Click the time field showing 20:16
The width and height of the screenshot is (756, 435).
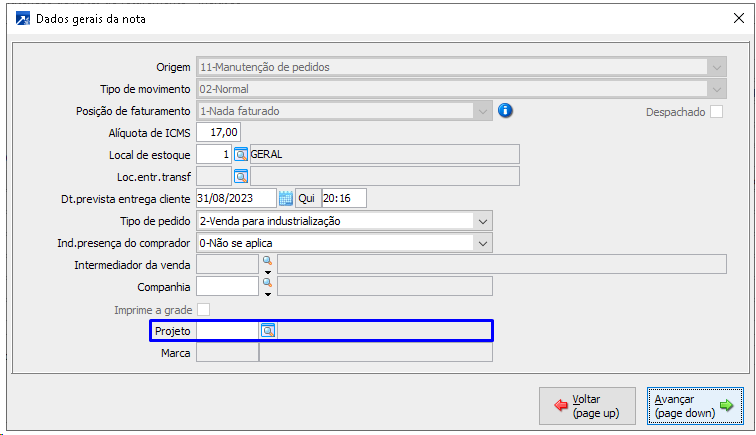(344, 198)
